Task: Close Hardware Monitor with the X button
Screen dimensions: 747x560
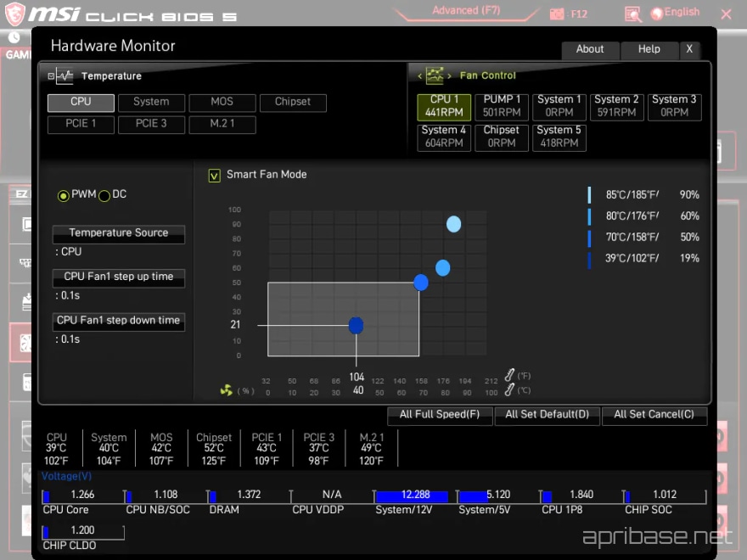Action: 689,49
